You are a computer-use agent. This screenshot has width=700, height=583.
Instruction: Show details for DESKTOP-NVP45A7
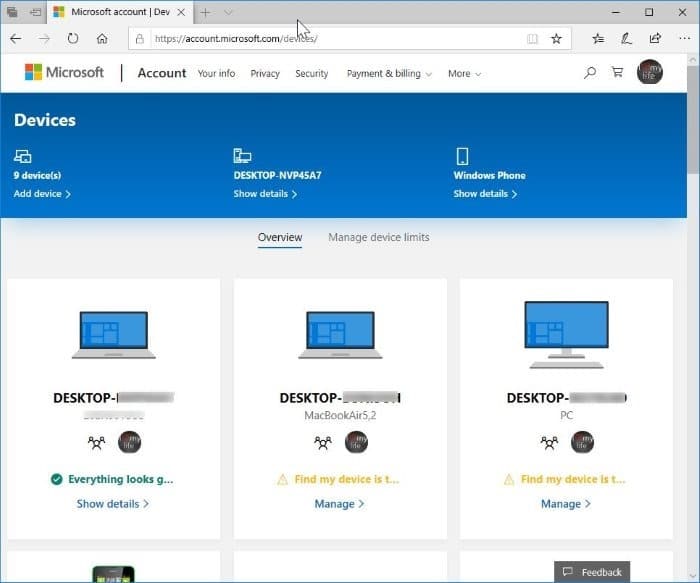pos(265,194)
